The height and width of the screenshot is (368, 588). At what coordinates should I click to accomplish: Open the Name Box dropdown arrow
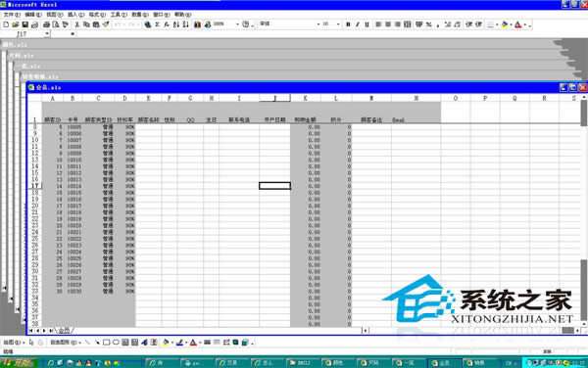click(x=47, y=34)
